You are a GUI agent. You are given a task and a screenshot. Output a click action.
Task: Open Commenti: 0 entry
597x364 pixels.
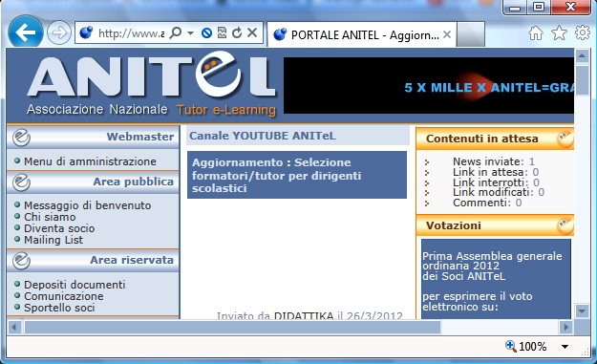(487, 203)
